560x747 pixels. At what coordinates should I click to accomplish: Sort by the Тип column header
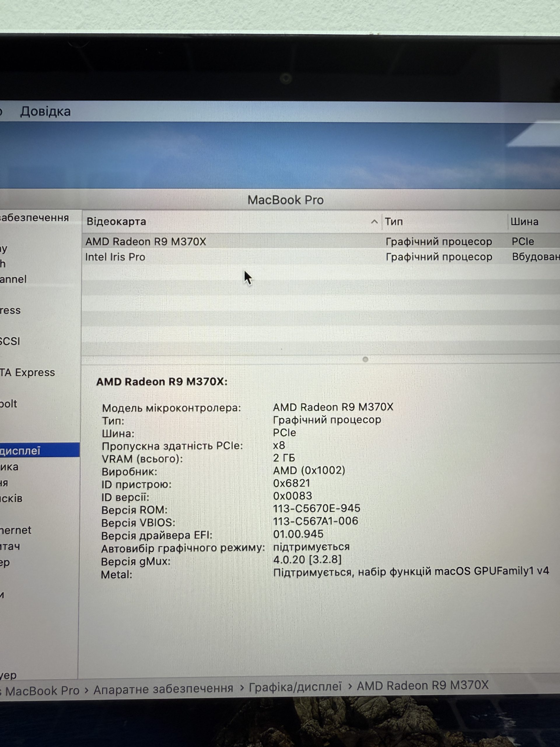pyautogui.click(x=393, y=222)
